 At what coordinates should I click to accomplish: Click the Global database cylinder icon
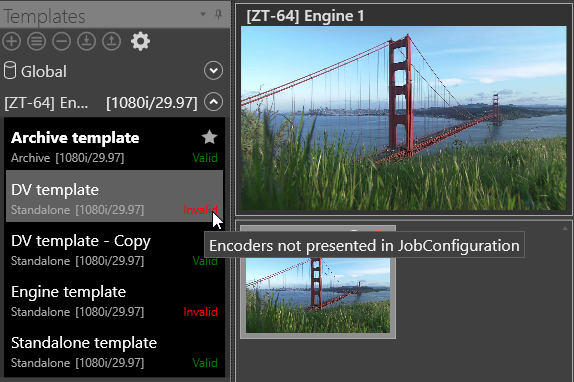[x=10, y=70]
